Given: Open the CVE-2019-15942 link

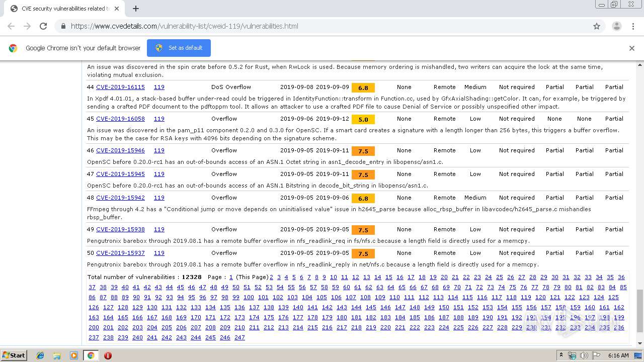Looking at the screenshot, I should (120, 198).
